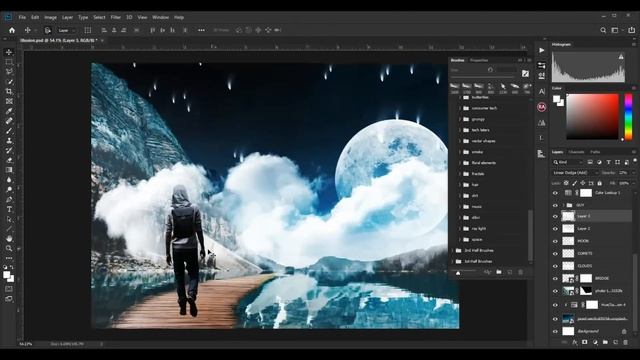Select the Hand tool
640x360 pixels.
9,238
